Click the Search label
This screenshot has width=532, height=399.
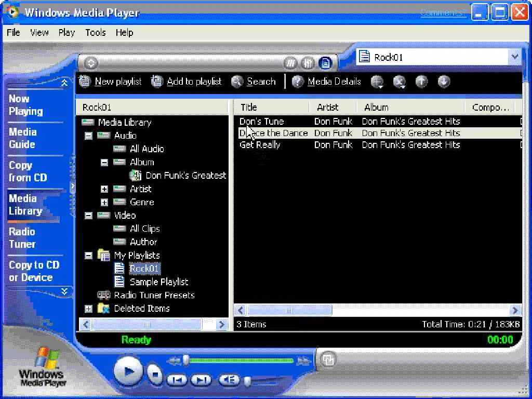pos(261,82)
